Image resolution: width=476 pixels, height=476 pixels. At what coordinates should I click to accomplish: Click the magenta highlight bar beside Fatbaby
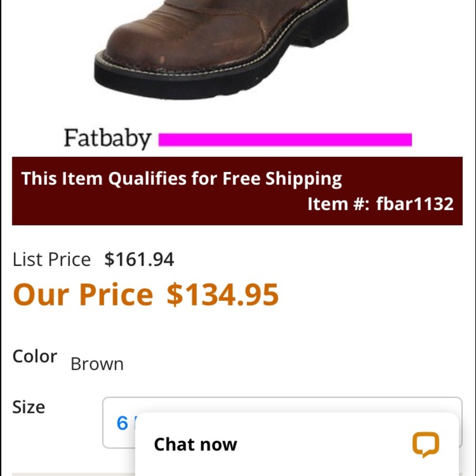(x=286, y=139)
